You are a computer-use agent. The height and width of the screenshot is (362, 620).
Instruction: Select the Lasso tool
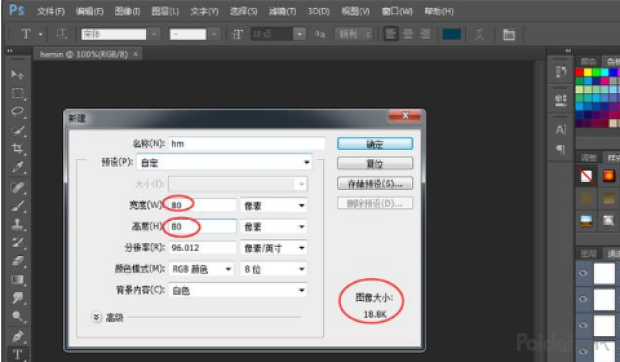pos(17,112)
